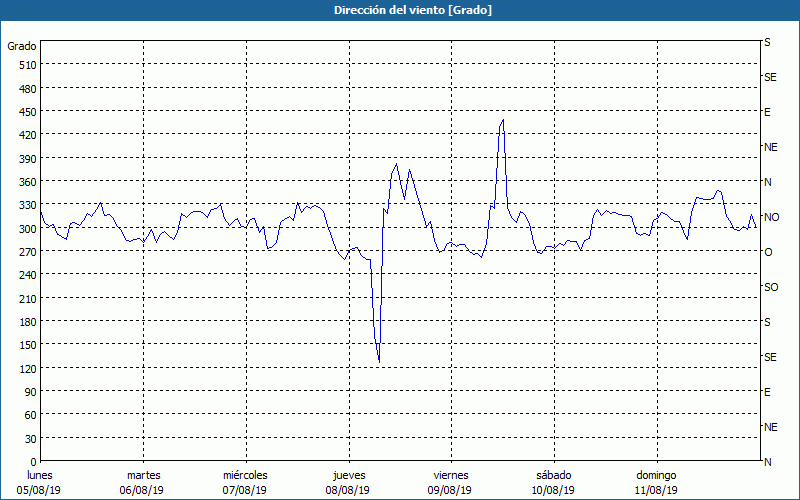This screenshot has height=500, width=800.
Task: Select the 480 value on the degree axis
Action: (x=29, y=89)
